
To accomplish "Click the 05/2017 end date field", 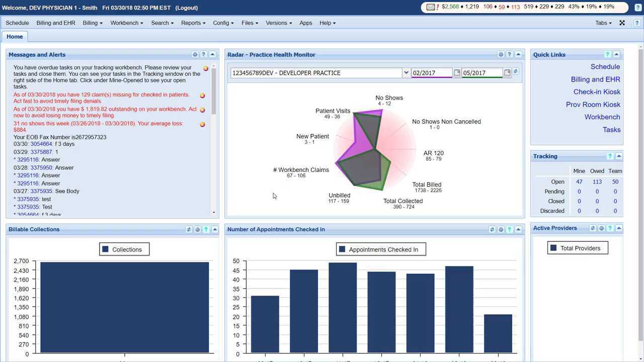I will pos(481,73).
